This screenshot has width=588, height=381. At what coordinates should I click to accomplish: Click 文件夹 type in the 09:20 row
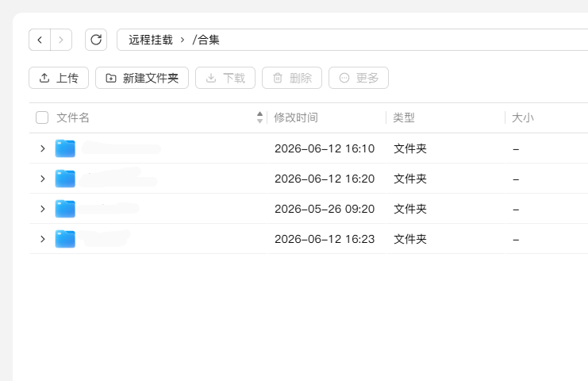click(410, 209)
